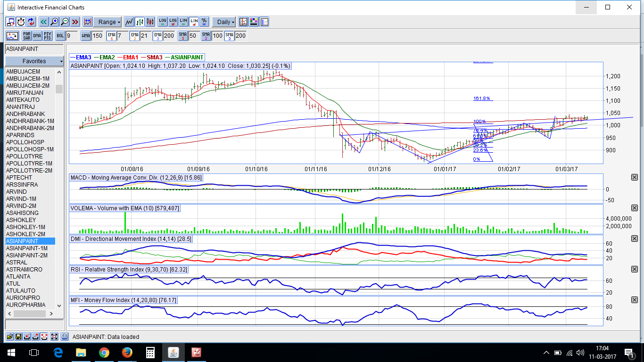Click the red double-right scroll-forward arrows
This screenshot has width=644, height=362.
point(75,22)
